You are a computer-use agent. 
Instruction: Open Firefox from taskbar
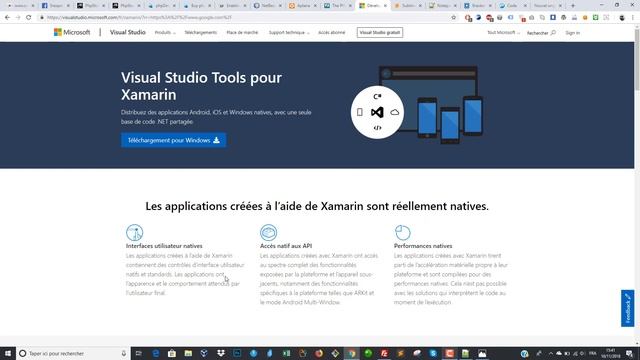click(x=319, y=353)
